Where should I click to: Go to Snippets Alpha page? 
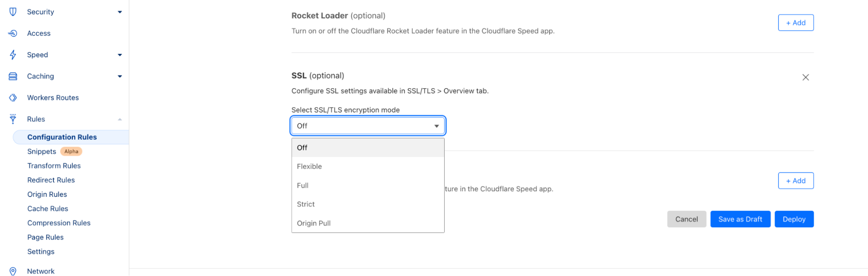point(42,151)
